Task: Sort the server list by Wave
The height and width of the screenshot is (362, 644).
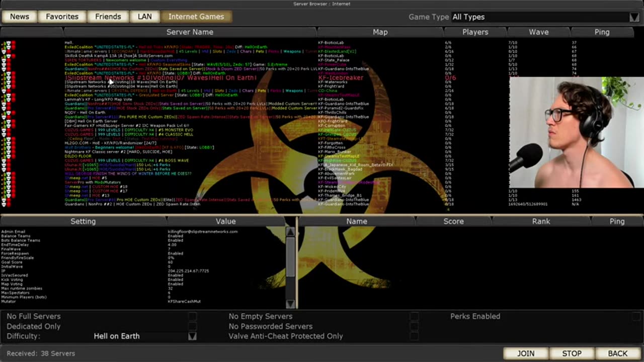Action: point(538,32)
